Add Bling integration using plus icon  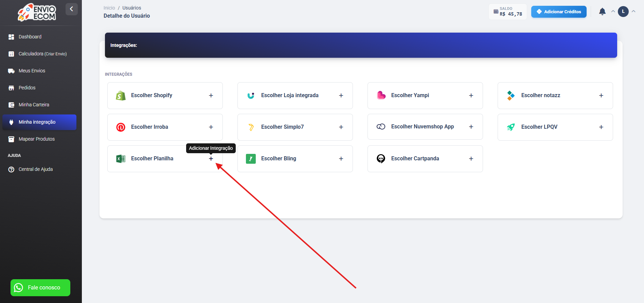click(x=341, y=159)
